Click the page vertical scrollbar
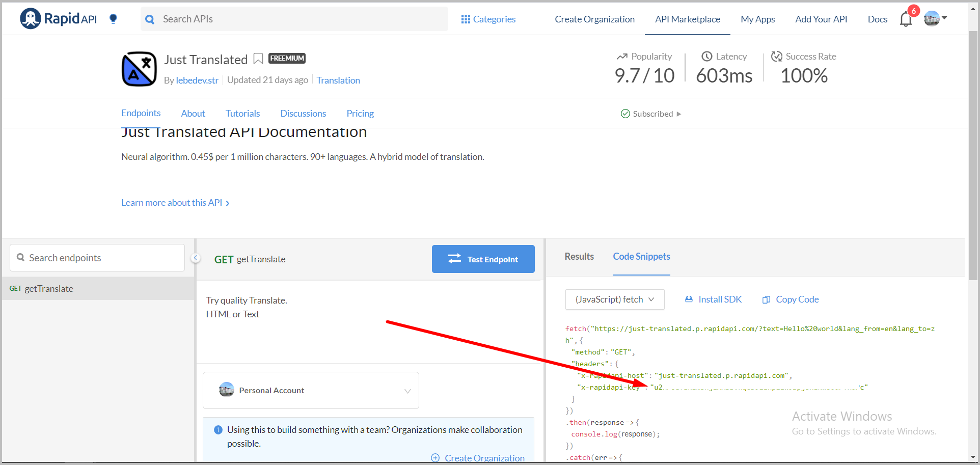Image resolution: width=980 pixels, height=465 pixels. tap(973, 155)
